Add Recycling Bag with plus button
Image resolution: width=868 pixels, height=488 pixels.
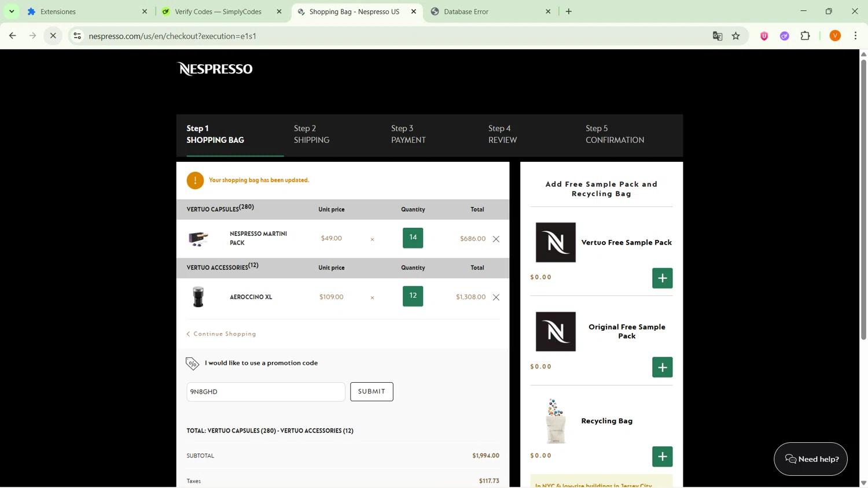click(662, 457)
